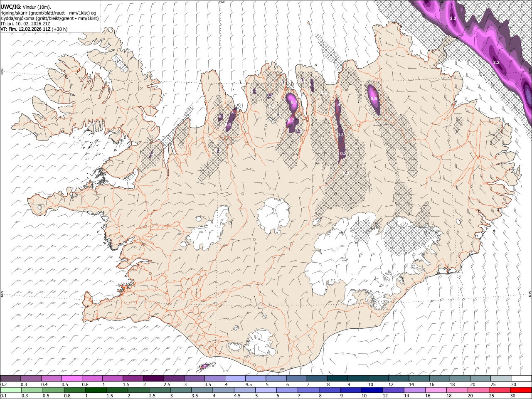
Task: Click the '20W' longitude label on the map edge
Action: point(221,2)
